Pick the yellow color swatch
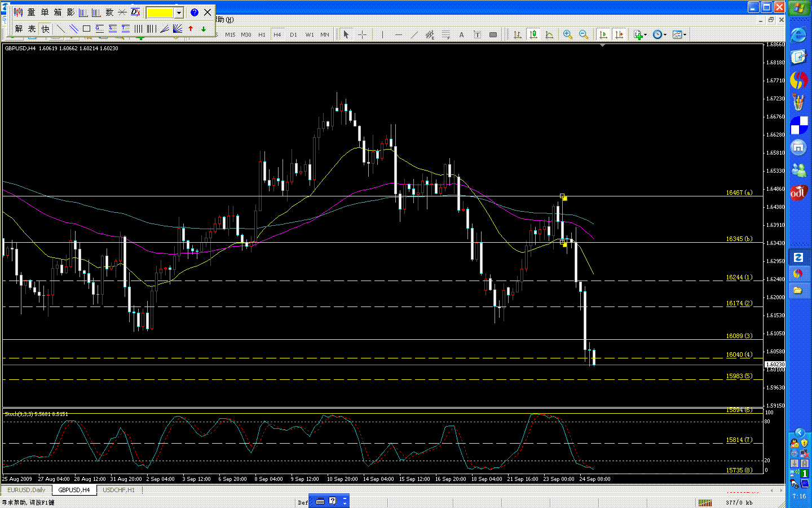The image size is (812, 508). pos(160,12)
